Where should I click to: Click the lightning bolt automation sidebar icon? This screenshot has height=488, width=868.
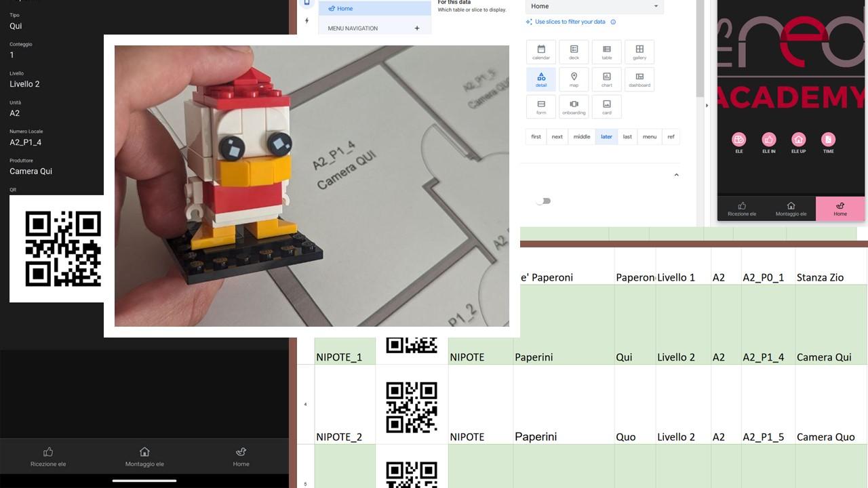307,21
